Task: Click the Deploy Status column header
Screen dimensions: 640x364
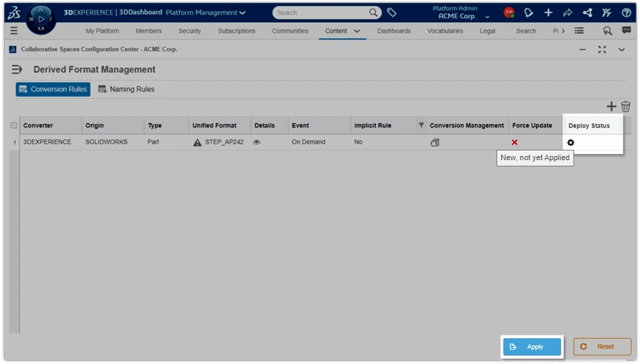Action: (x=593, y=125)
